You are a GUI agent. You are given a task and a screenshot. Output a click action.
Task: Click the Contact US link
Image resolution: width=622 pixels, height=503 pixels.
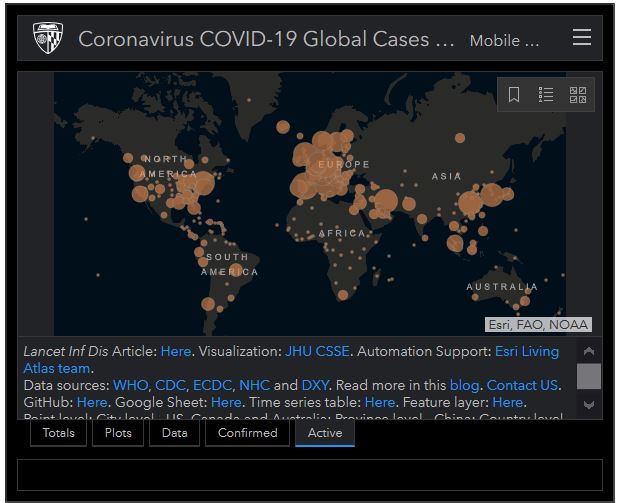[x=522, y=385]
